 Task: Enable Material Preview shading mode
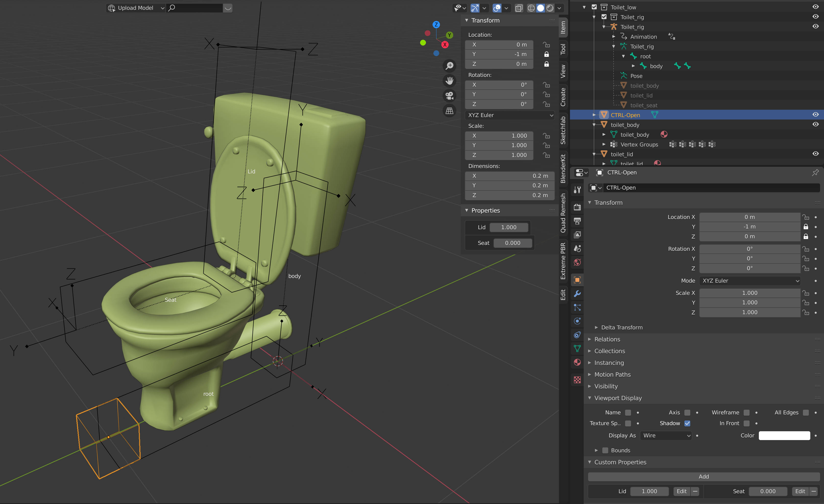coord(550,8)
